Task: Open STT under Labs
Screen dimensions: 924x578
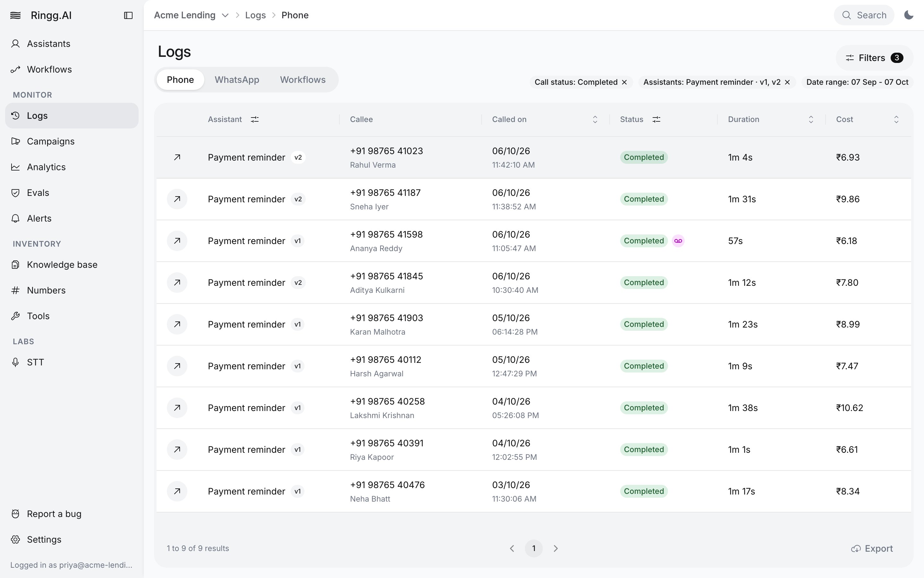Action: coord(72,362)
